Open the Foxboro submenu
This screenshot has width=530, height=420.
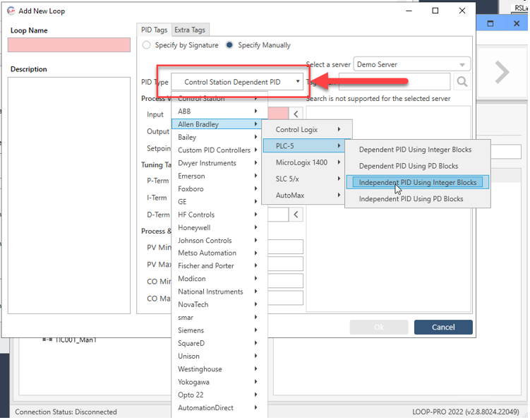[x=218, y=188]
